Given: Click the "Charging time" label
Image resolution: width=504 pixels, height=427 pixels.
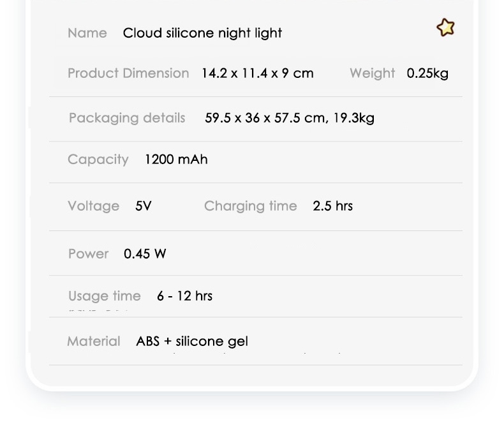Looking at the screenshot, I should (250, 206).
